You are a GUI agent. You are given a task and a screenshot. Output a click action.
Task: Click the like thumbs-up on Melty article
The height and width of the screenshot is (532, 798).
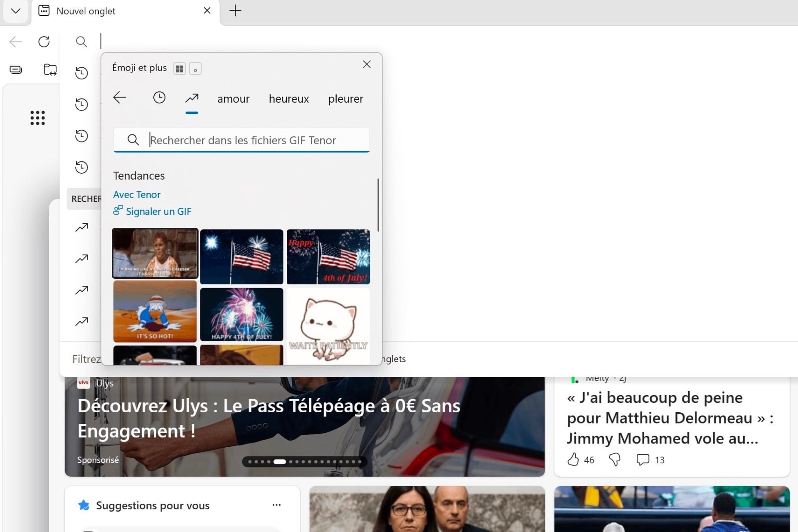(x=573, y=460)
